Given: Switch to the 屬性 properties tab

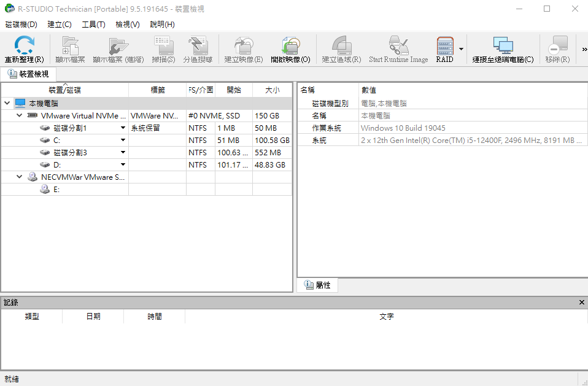Looking at the screenshot, I should point(317,285).
